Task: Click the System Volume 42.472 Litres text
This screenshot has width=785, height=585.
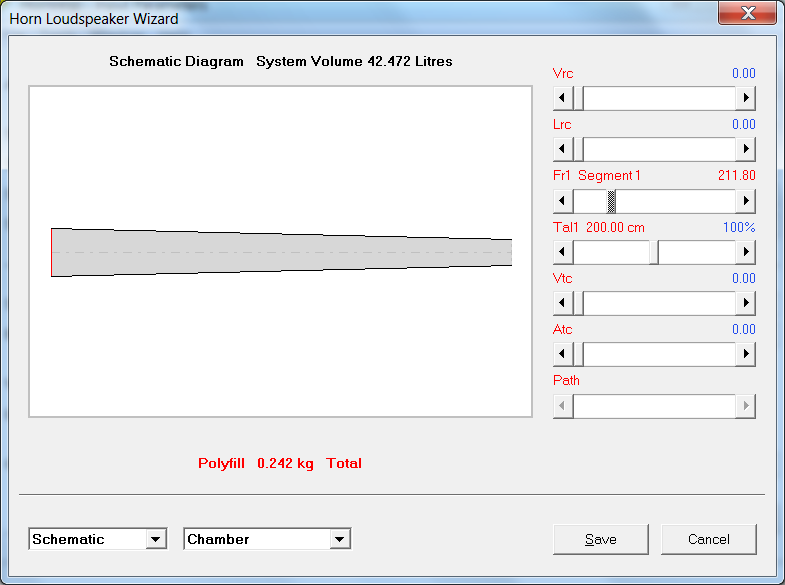Action: click(x=354, y=62)
